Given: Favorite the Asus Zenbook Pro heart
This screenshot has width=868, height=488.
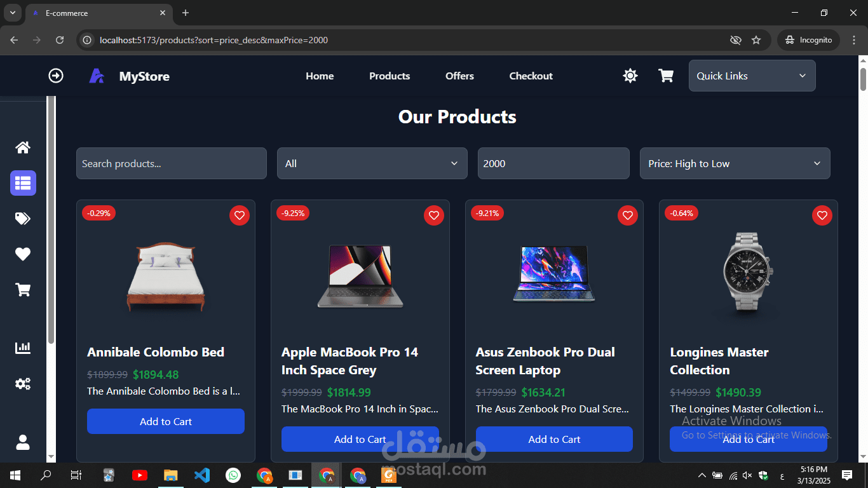Looking at the screenshot, I should coord(628,215).
